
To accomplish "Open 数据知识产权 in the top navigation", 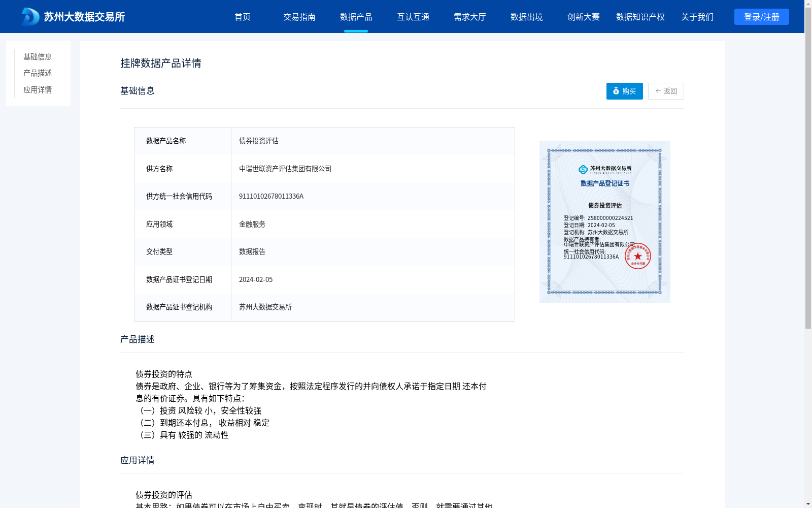I will (640, 17).
